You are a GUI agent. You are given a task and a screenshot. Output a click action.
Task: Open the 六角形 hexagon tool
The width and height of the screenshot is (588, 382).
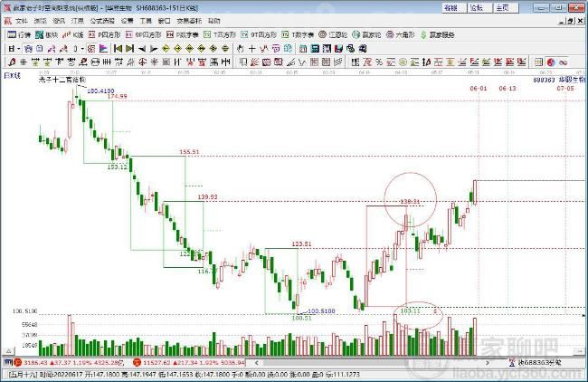click(401, 35)
